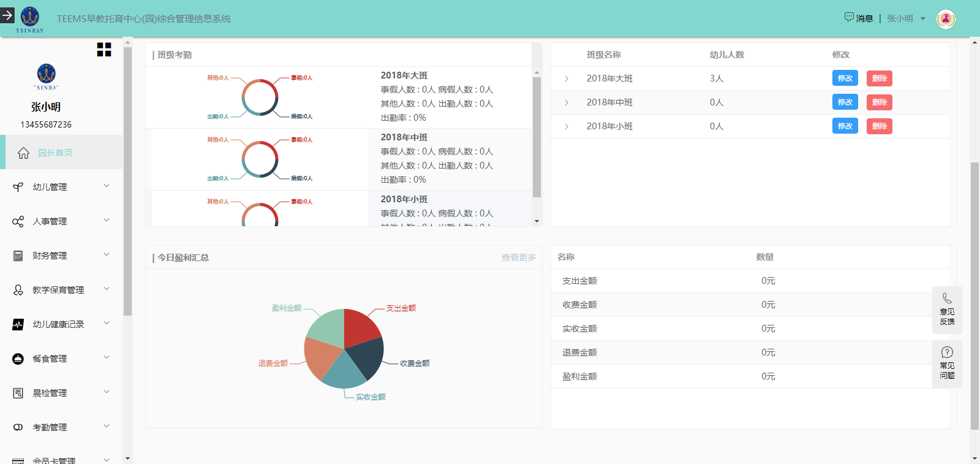980x464 pixels.
Task: Click attendance donut chart for 2018年大班
Action: 260,97
